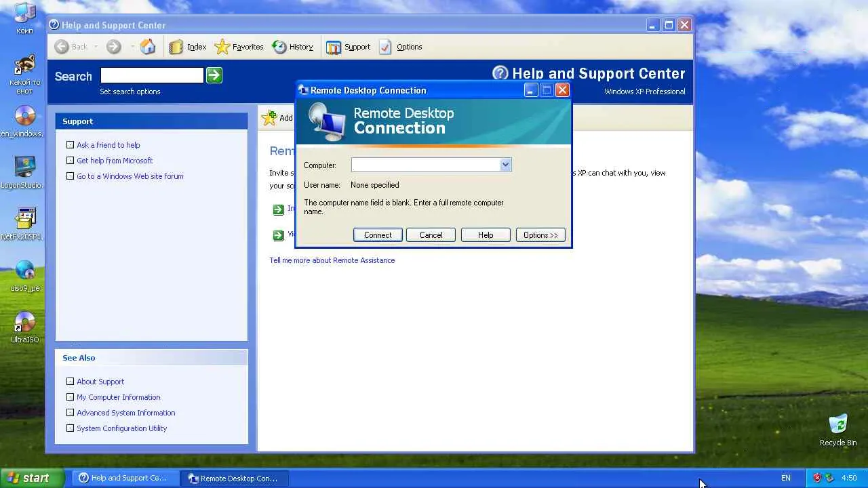Go back in Help and Support Center
Screen dimensions: 868x488
pyautogui.click(x=71, y=47)
